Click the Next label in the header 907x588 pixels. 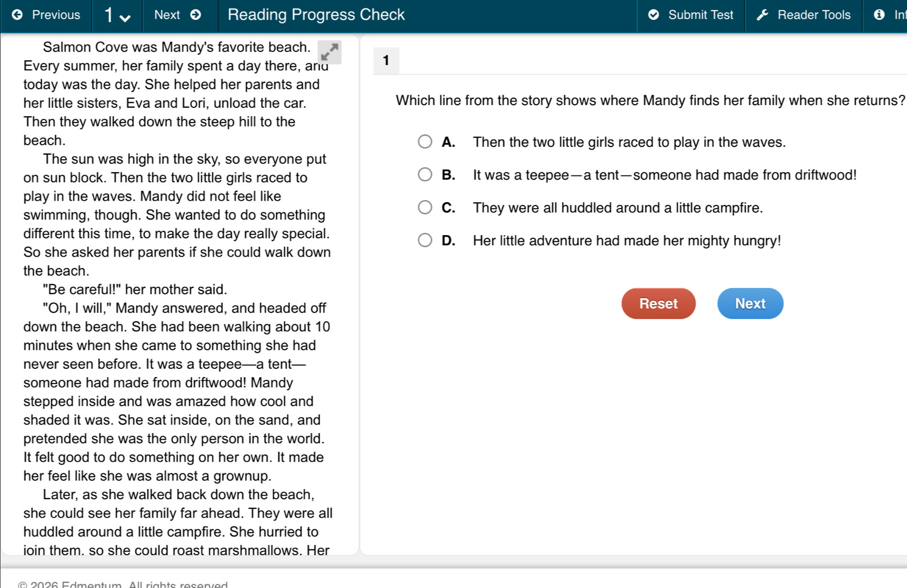pos(167,15)
